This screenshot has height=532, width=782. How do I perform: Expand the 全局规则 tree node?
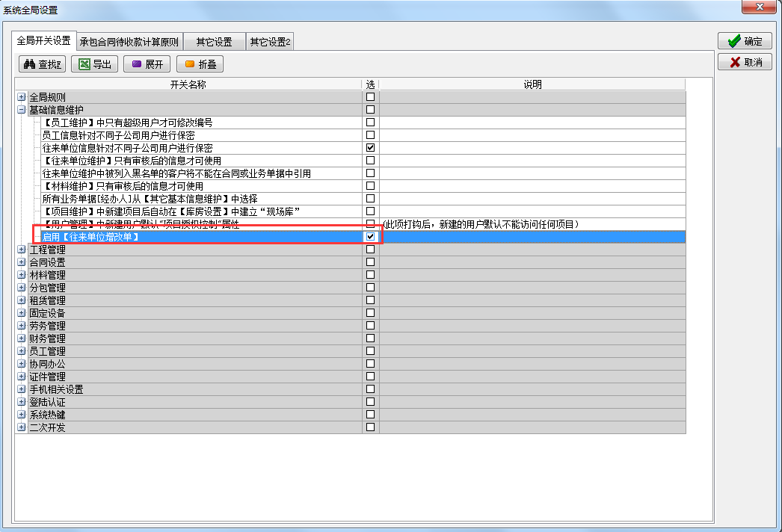tap(22, 97)
